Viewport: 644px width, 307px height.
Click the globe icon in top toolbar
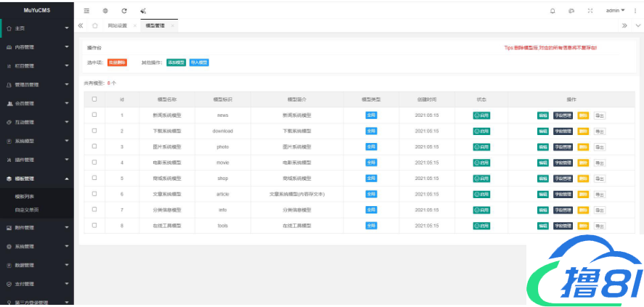[105, 11]
